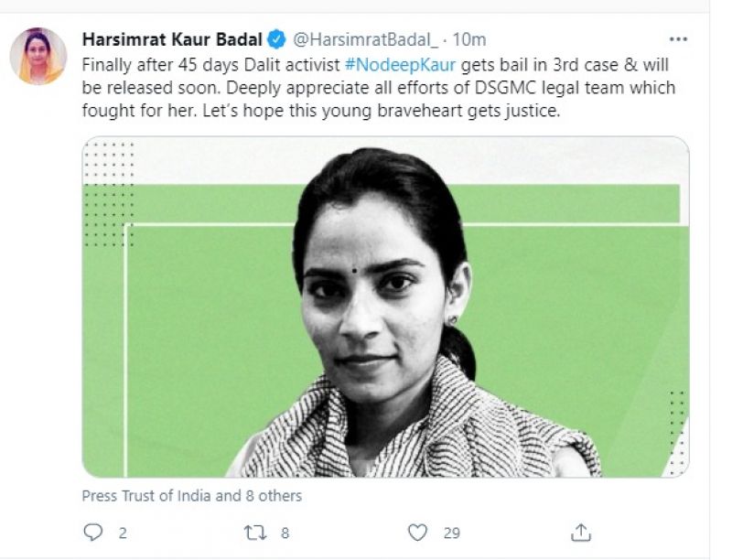Open the Harsimrat Kaur Badal display name
This screenshot has height=560, width=732.
click(172, 39)
